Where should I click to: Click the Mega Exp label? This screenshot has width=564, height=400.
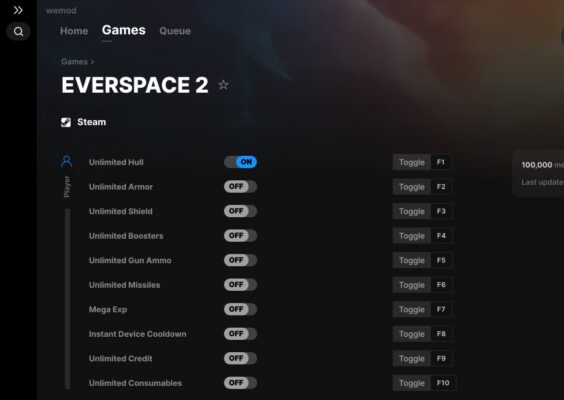pyautogui.click(x=108, y=309)
